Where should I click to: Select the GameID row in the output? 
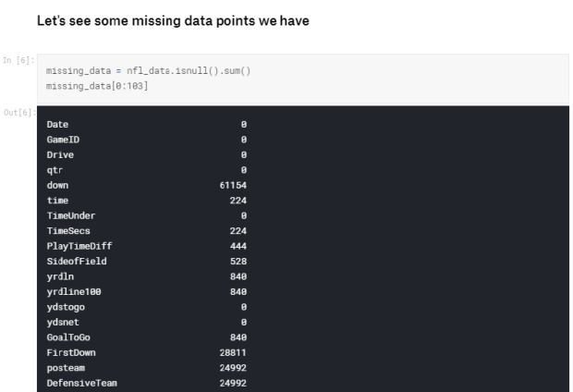coord(147,140)
